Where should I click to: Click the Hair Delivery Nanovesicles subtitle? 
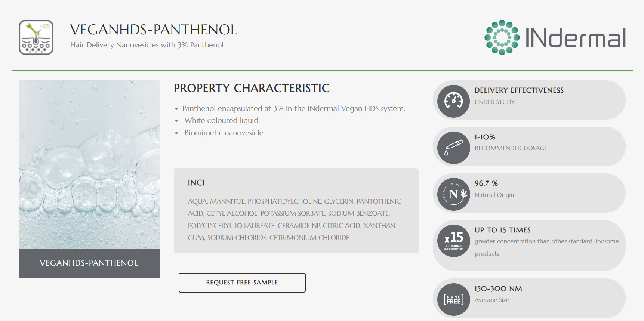(x=147, y=45)
